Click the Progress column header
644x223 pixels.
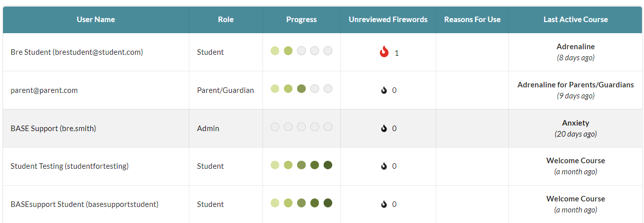[x=302, y=20]
